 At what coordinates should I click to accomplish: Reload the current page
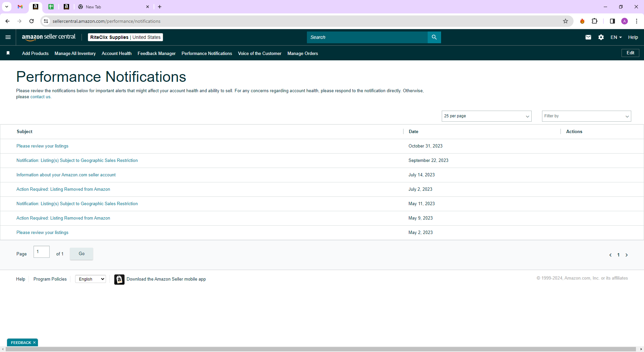coord(32,21)
